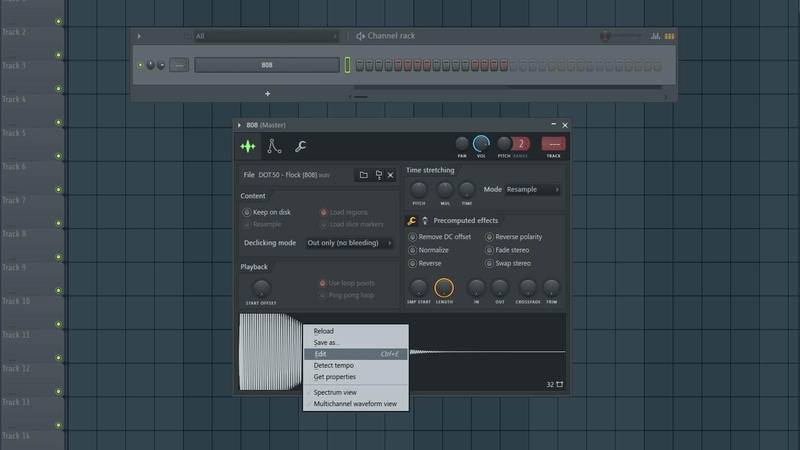Click the graph editor icon in Channel rack
This screenshot has height=450, width=800.
coord(656,37)
